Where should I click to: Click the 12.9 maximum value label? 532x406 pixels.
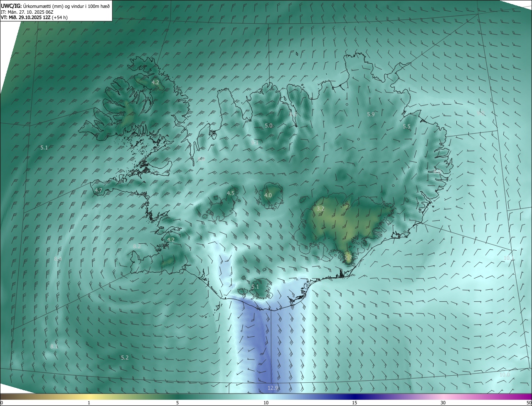[273, 388]
